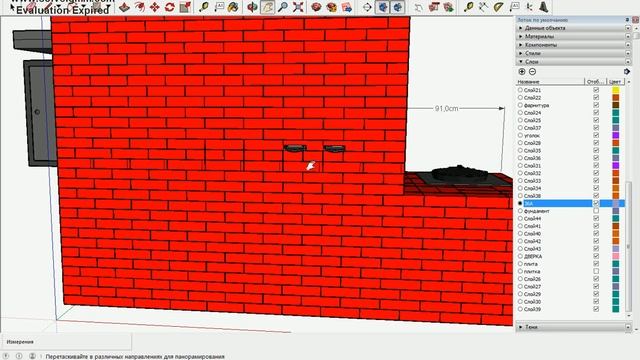Select the Слой30 layer row
The image size is (640, 360).
571,301
